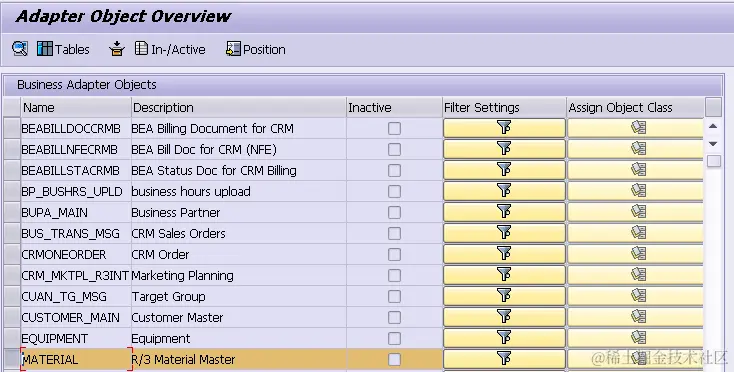Screen dimensions: 734x372
Task: Tick Inactive checkbox for BEABILLNFECRMB
Action: coord(394,149)
